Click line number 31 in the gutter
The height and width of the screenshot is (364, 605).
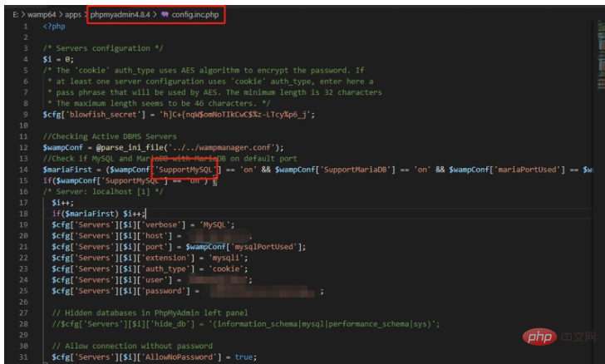click(x=23, y=357)
